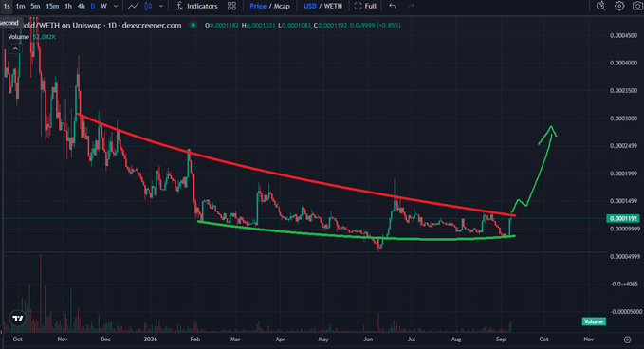The image size is (644, 349).
Task: Click the Jul time axis label
Action: 411,340
